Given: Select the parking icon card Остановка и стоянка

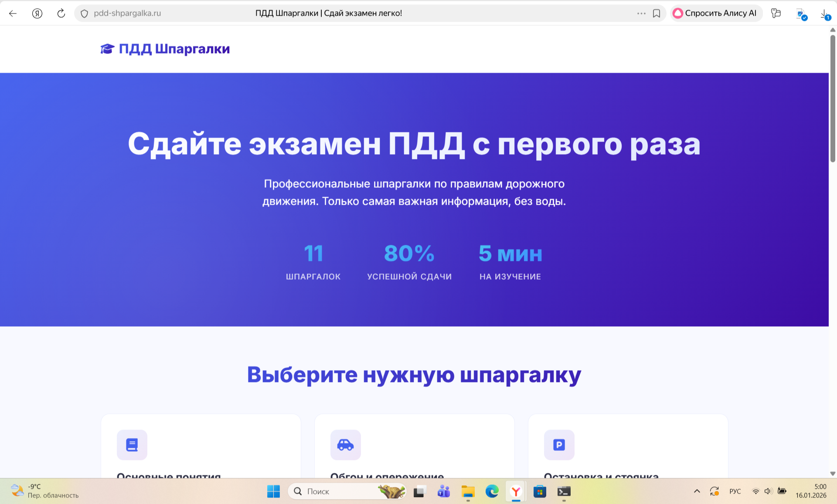Looking at the screenshot, I should 559,445.
